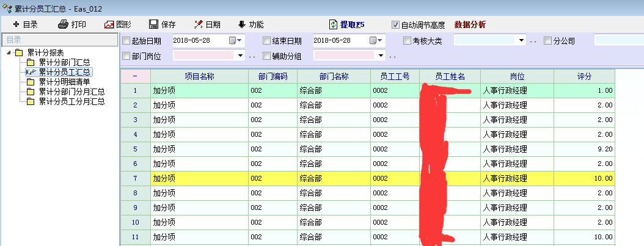Select 累计分部门汇总 in the tree
The image size is (644, 246).
64,62
